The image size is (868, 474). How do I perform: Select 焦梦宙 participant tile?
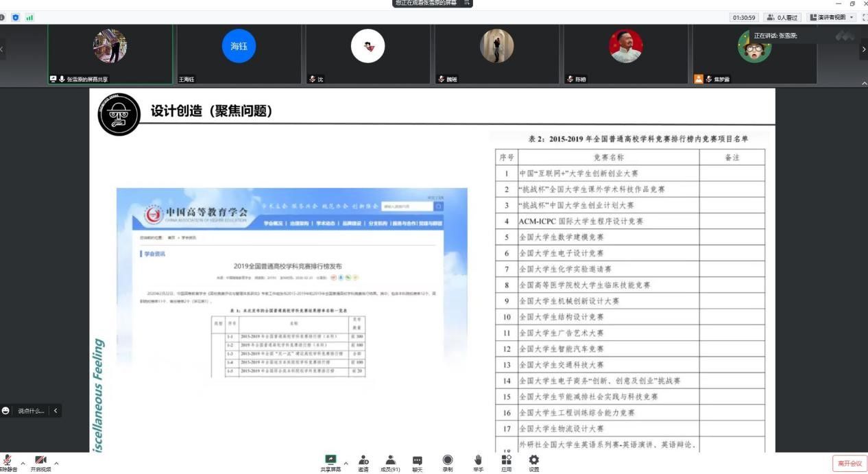click(754, 54)
